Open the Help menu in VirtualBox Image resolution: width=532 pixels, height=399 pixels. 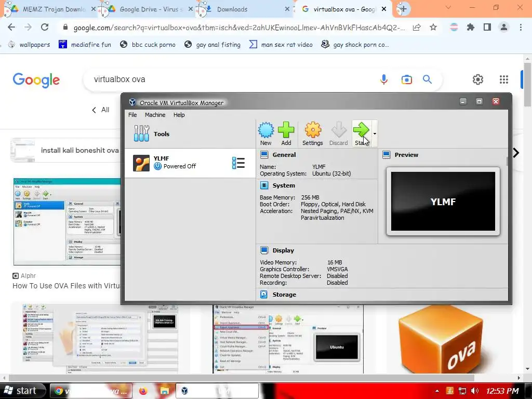coord(179,115)
